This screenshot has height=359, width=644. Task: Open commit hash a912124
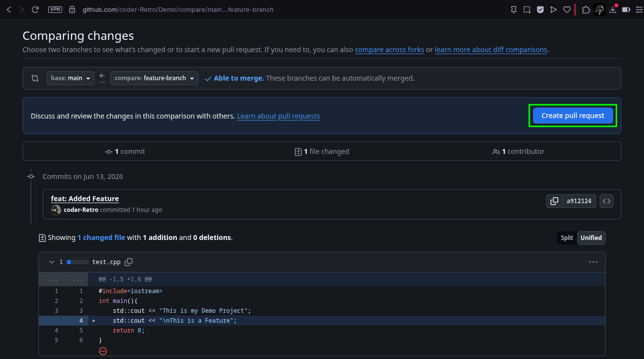tap(579, 201)
